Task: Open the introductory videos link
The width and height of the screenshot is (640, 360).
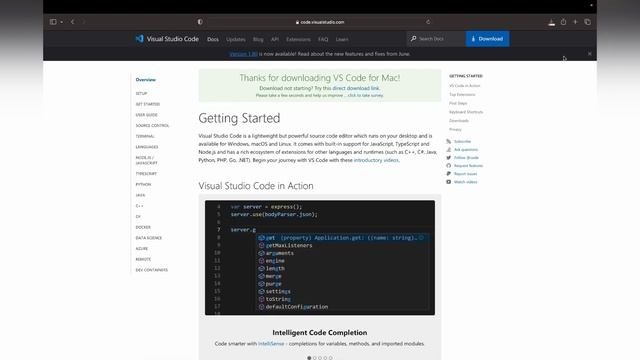Action: (x=376, y=160)
